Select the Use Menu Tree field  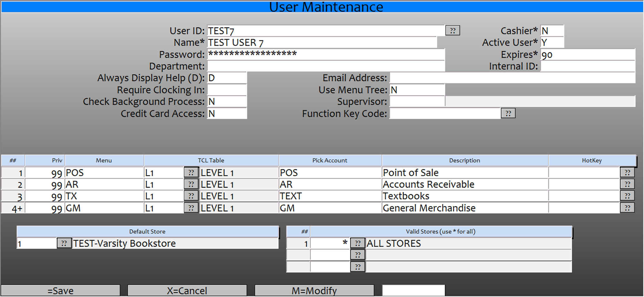point(417,90)
